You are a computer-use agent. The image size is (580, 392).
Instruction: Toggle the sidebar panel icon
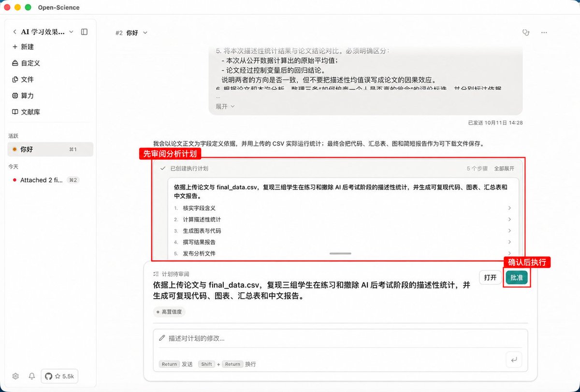(x=84, y=32)
